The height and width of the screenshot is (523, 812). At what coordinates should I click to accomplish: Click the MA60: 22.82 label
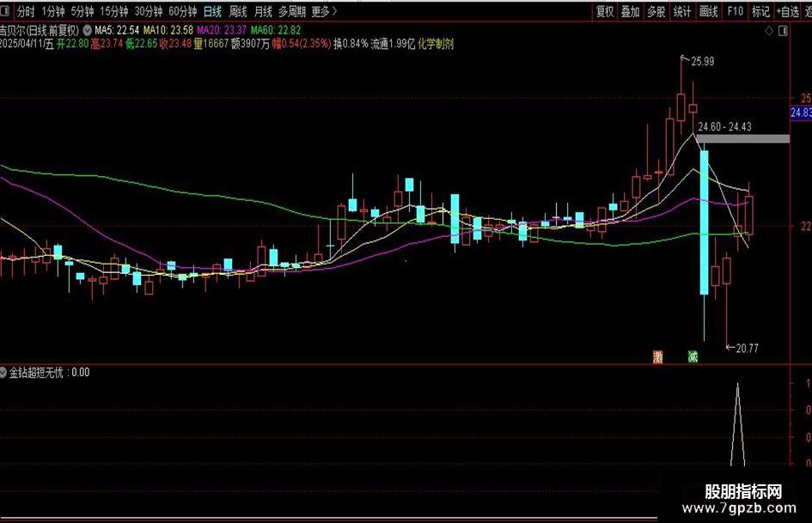pyautogui.click(x=276, y=31)
